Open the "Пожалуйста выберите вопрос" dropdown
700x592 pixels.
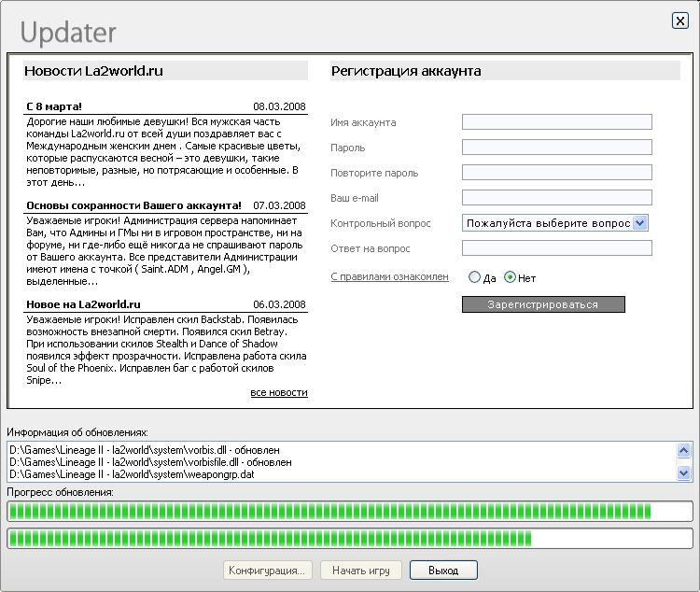[x=555, y=223]
